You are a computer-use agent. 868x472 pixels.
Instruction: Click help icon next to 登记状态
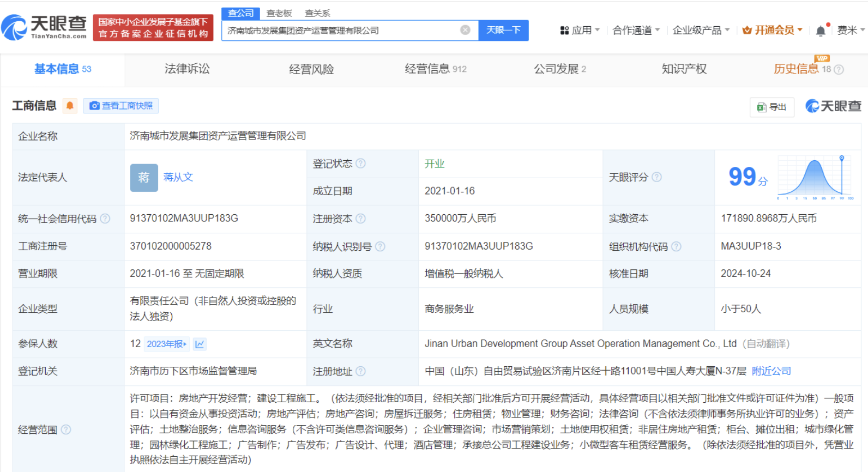pos(360,164)
